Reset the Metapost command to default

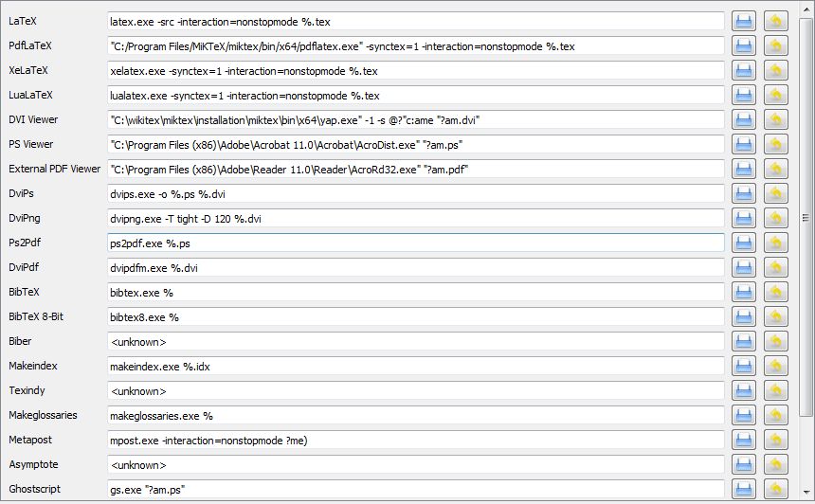[x=775, y=441]
